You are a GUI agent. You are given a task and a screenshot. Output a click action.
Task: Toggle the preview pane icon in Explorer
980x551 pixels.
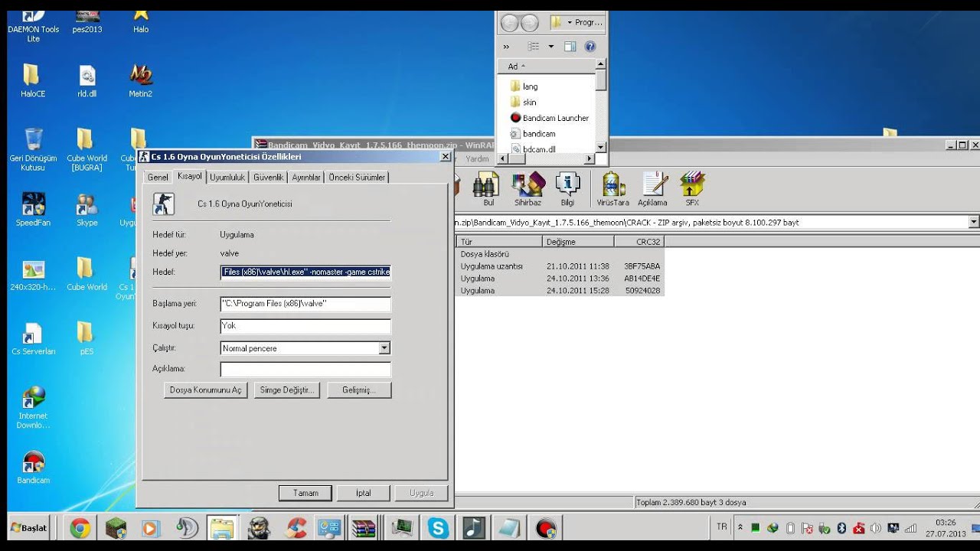click(570, 47)
